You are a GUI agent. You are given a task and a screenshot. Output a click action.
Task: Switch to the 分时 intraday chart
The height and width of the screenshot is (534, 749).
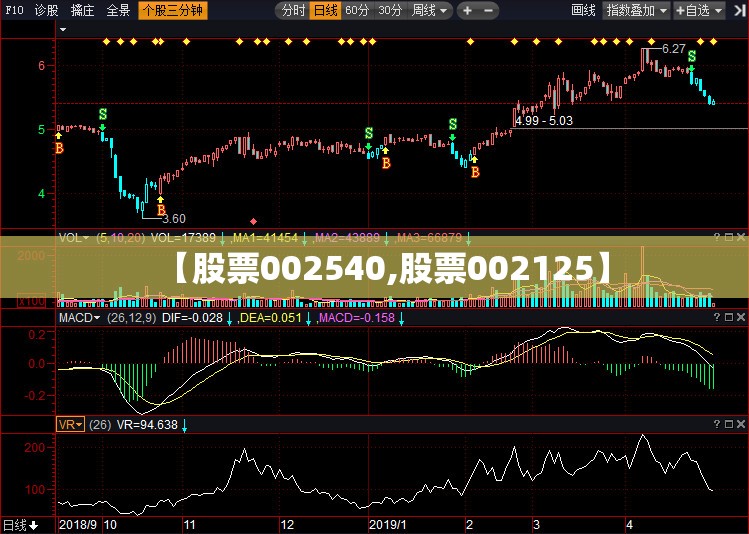pyautogui.click(x=293, y=10)
